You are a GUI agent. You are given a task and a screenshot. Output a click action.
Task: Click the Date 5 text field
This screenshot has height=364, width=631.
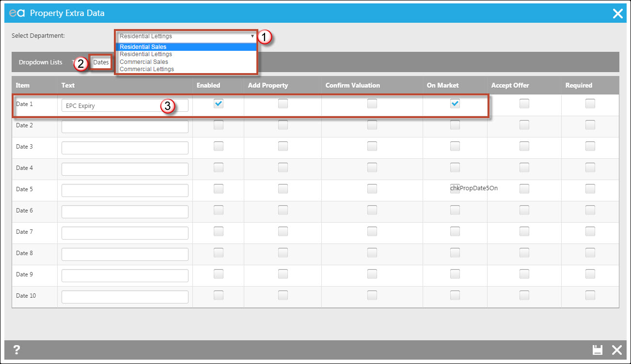(125, 191)
